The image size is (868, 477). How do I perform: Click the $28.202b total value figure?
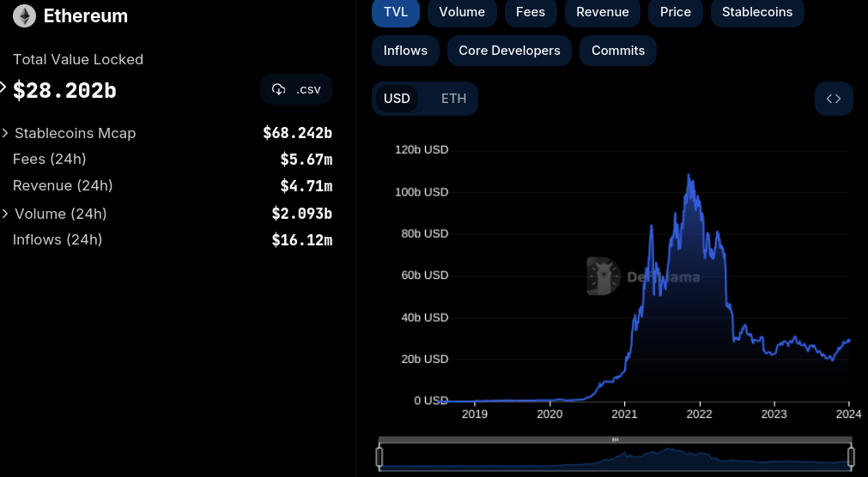coord(64,90)
